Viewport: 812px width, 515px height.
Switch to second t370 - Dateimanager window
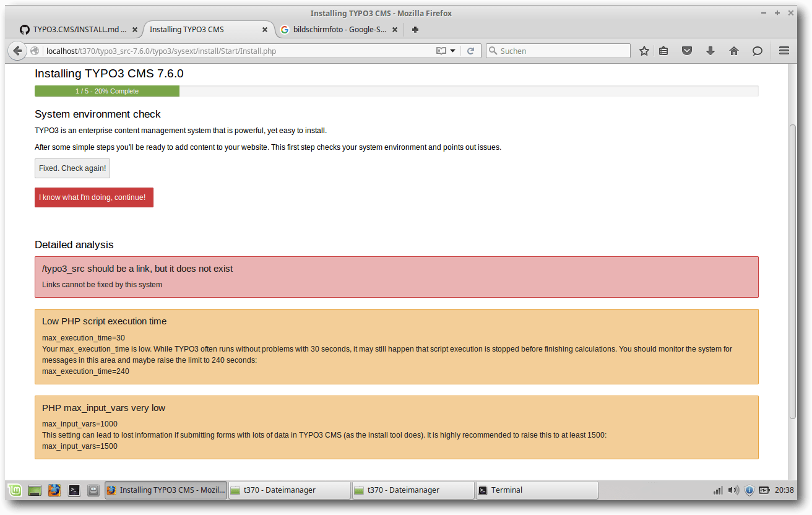[413, 490]
